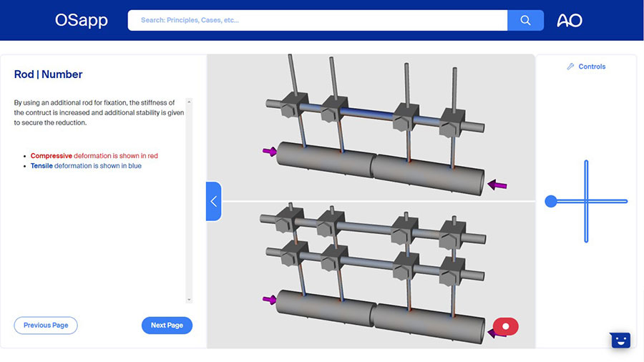Click the text panel scroll-down arrow
The height and width of the screenshot is (362, 644).
pyautogui.click(x=189, y=299)
